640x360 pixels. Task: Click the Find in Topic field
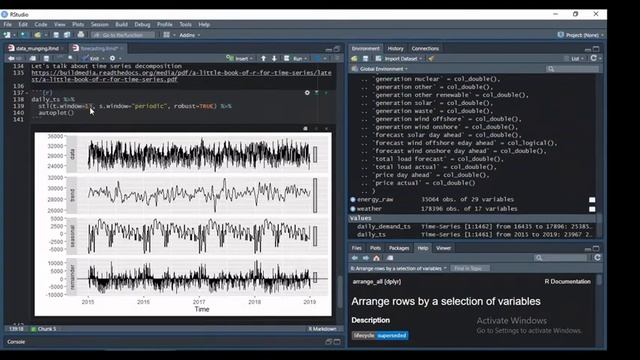click(471, 269)
